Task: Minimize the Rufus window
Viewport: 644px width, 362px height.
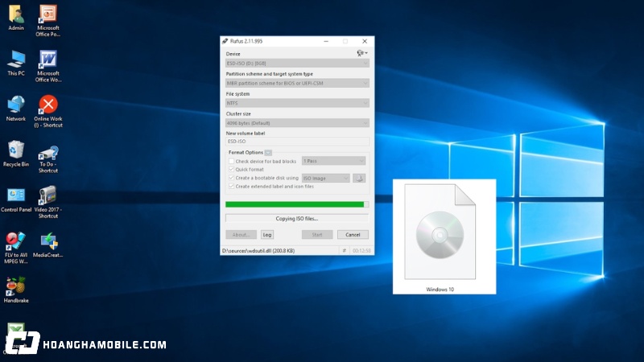Action: pos(326,41)
